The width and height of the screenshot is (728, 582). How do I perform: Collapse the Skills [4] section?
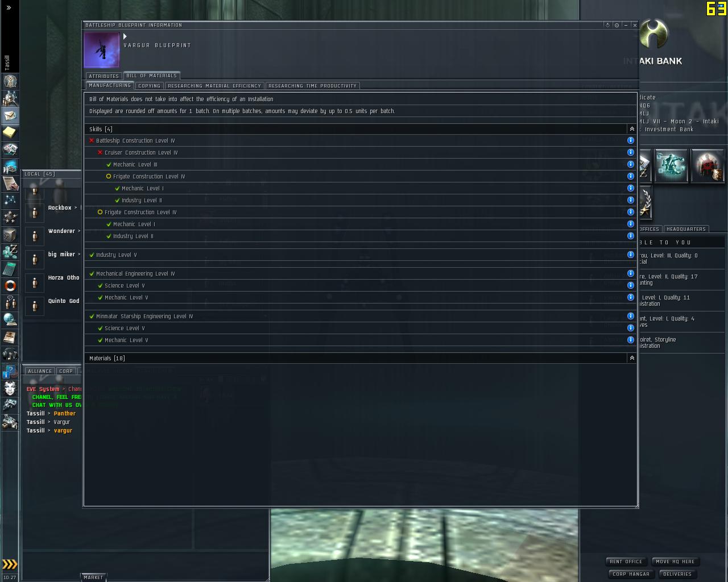pos(631,129)
